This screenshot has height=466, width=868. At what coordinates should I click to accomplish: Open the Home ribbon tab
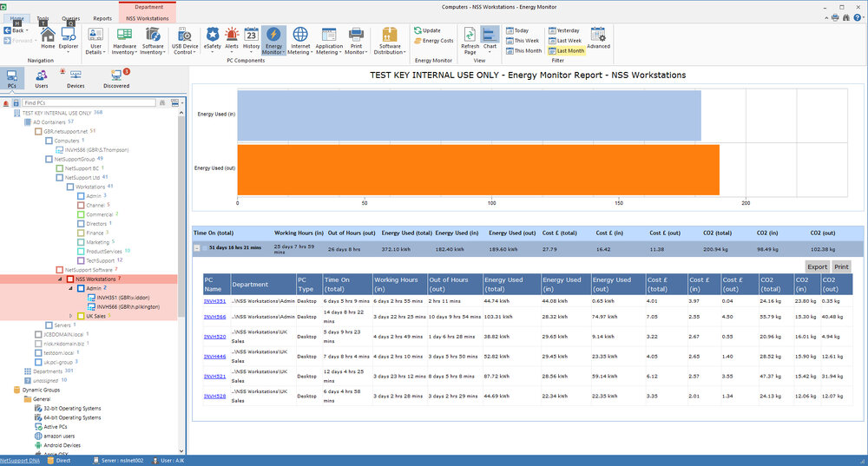pos(17,18)
